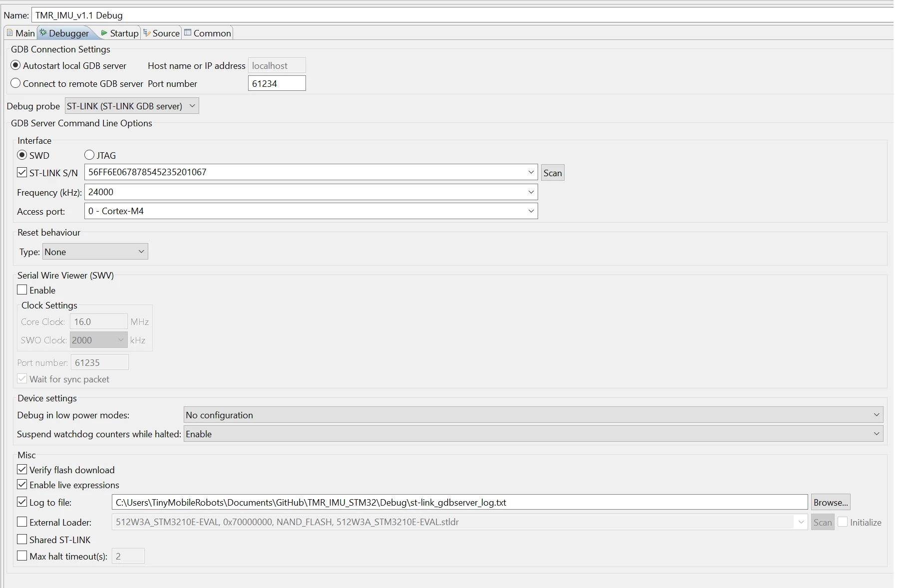Open Suspend watchdog counters dropdown
900x588 pixels.
pyautogui.click(x=533, y=434)
